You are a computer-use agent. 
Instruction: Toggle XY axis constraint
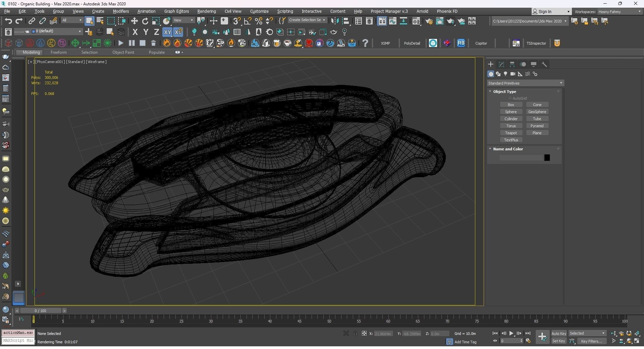167,32
